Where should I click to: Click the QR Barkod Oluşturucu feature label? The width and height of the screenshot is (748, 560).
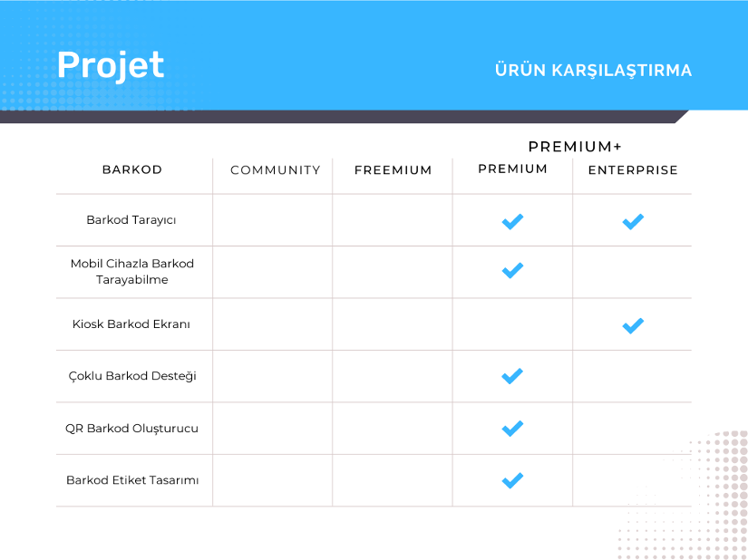pyautogui.click(x=131, y=429)
